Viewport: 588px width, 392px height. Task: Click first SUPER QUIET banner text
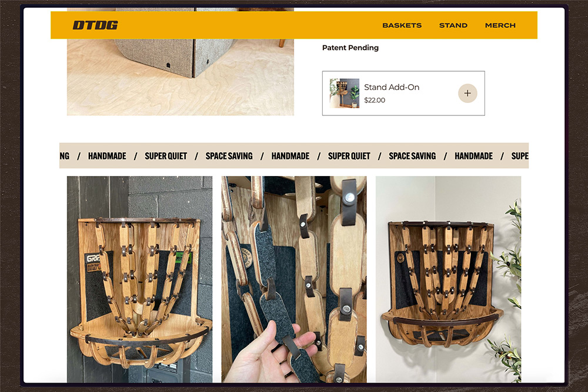166,156
